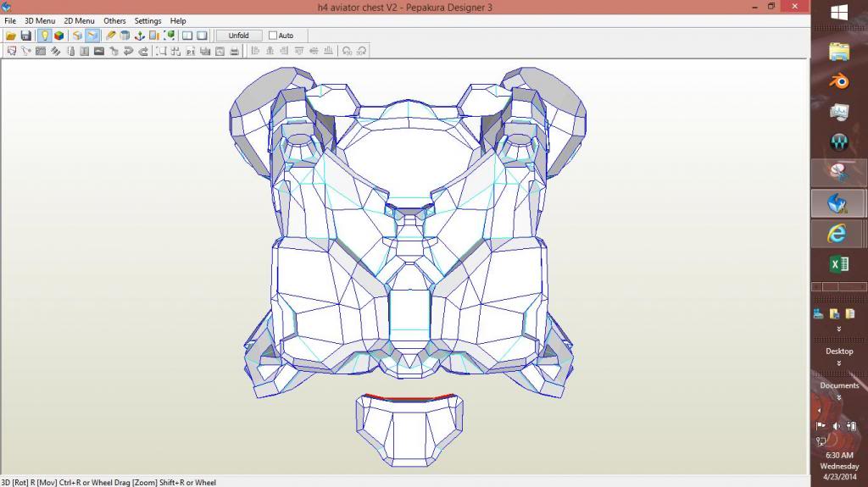
Task: Click the green cube selection icon
Action: click(x=170, y=36)
